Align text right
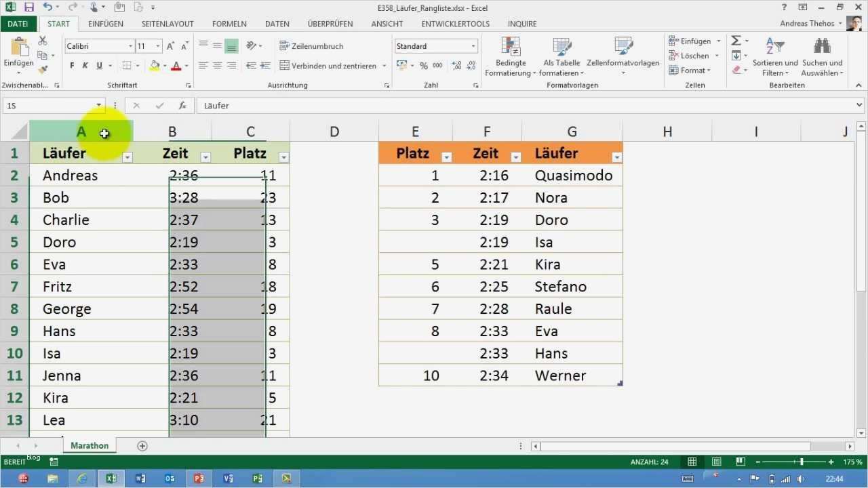The width and height of the screenshot is (868, 488). pyautogui.click(x=232, y=66)
